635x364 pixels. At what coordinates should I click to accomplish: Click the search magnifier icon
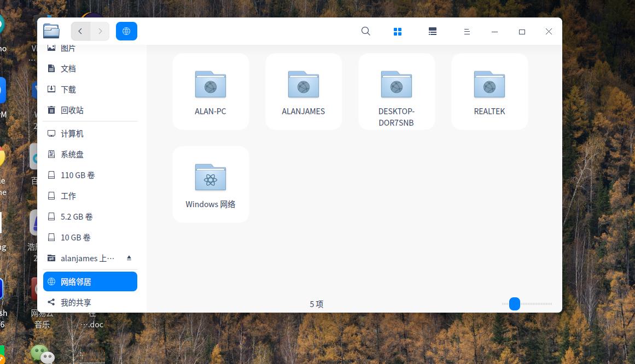click(366, 31)
